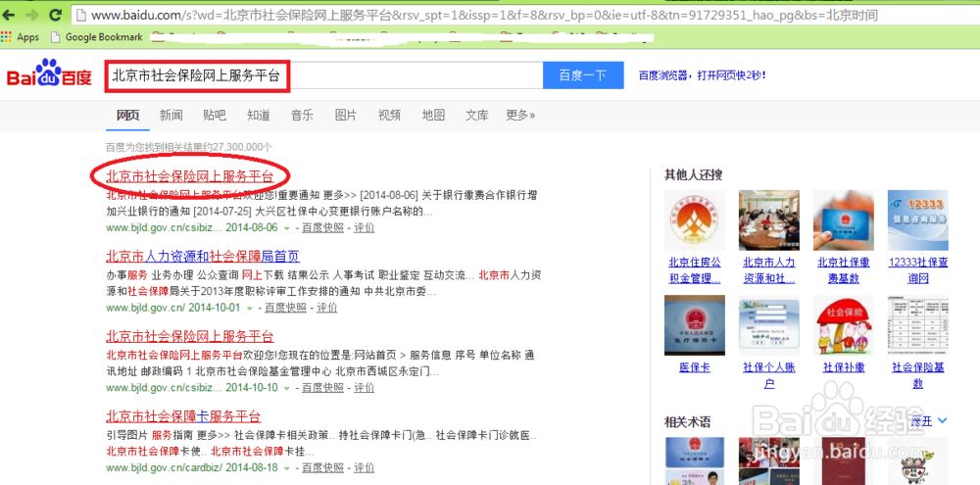Expand dropdown arrow after 2014-08-06 date
Screen dimensions: 980x485
point(285,228)
